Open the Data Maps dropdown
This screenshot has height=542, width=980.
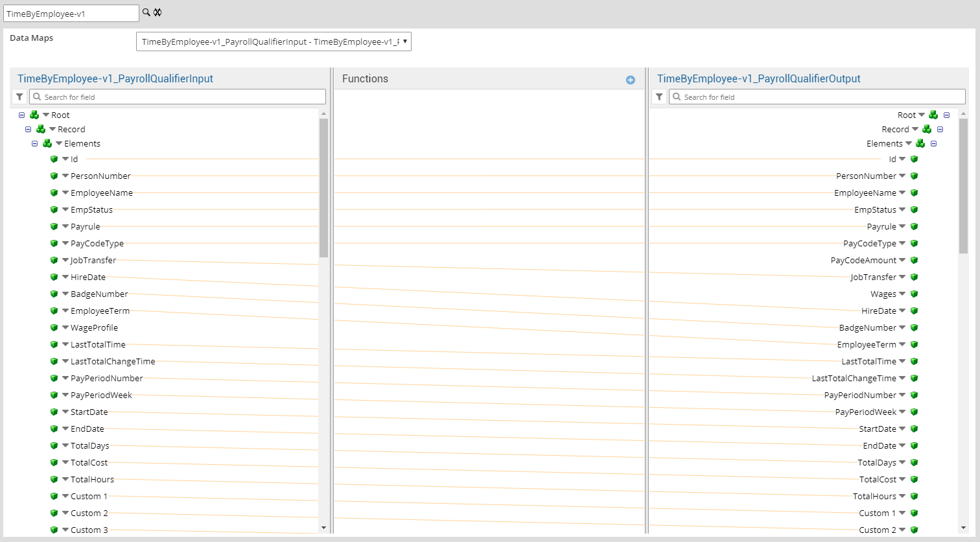pos(274,41)
